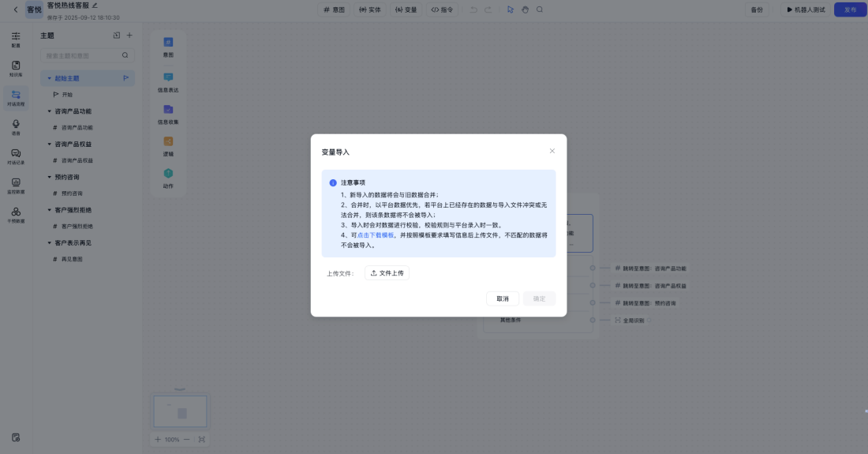
Task: Click 跳转至意图: 咨询产品功能 on canvas
Action: (x=650, y=268)
